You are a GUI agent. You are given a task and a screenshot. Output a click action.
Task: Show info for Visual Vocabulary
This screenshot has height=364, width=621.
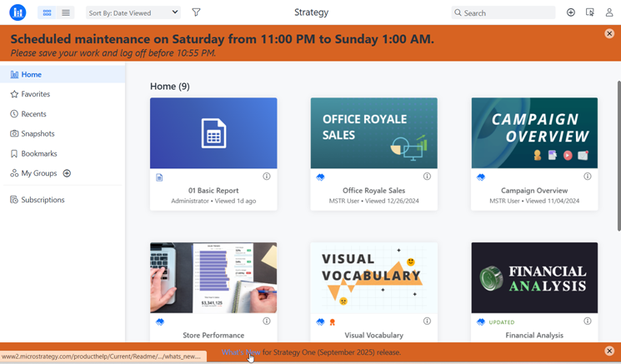pos(427,322)
